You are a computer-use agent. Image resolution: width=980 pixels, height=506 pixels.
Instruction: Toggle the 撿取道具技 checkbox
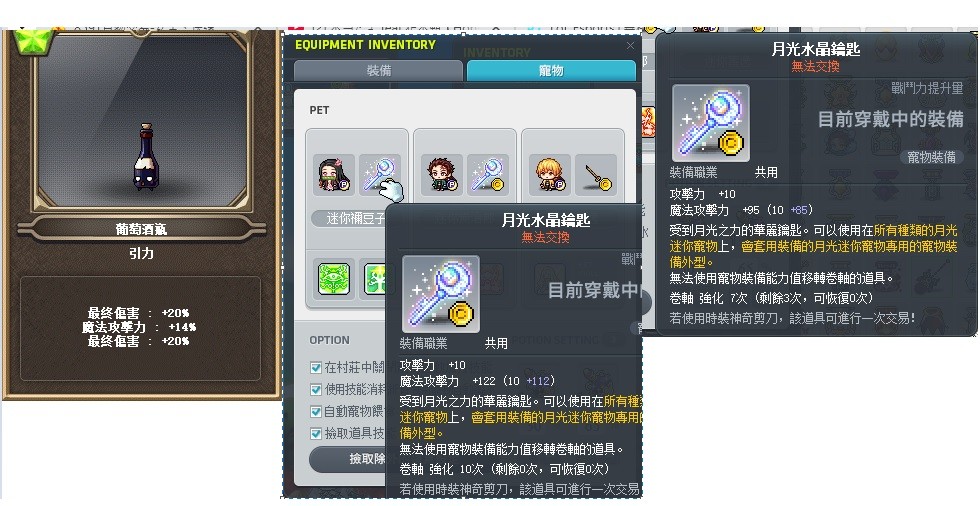[x=316, y=434]
